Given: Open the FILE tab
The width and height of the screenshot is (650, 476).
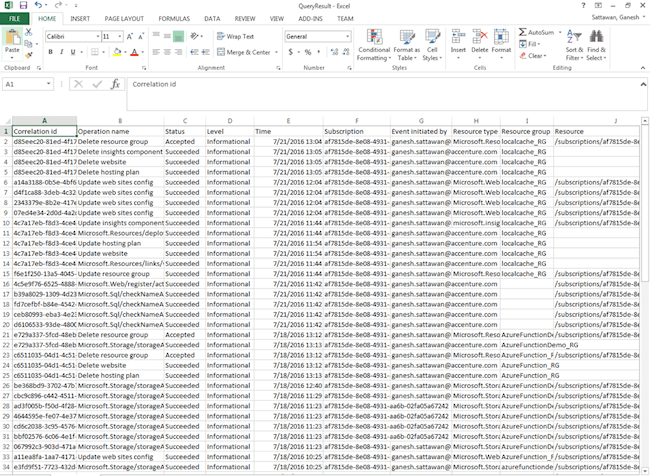Looking at the screenshot, I should [x=15, y=19].
